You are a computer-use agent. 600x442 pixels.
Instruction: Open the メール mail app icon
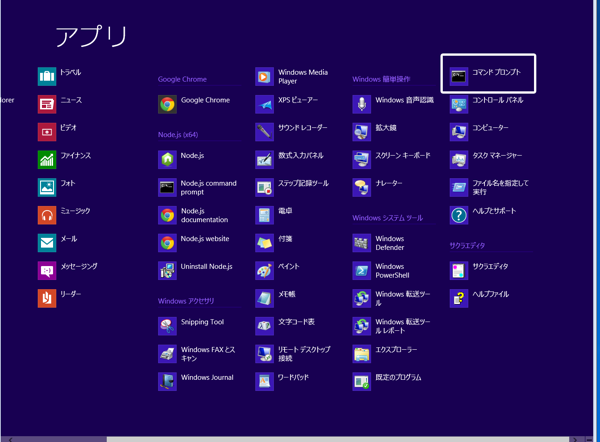[x=47, y=243]
